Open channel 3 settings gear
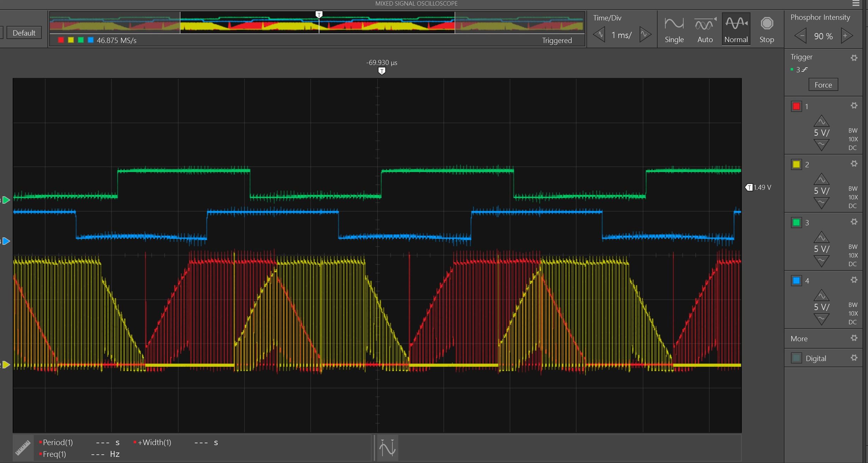 click(854, 222)
